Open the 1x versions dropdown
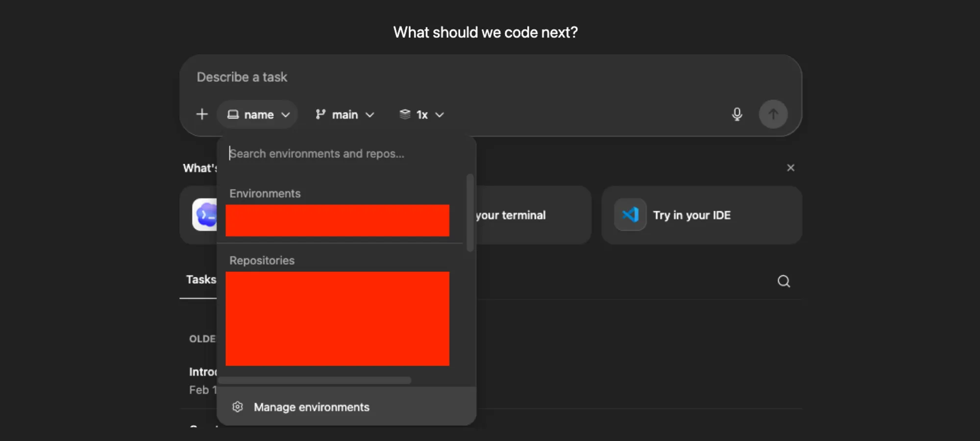The height and width of the screenshot is (441, 980). [x=422, y=115]
